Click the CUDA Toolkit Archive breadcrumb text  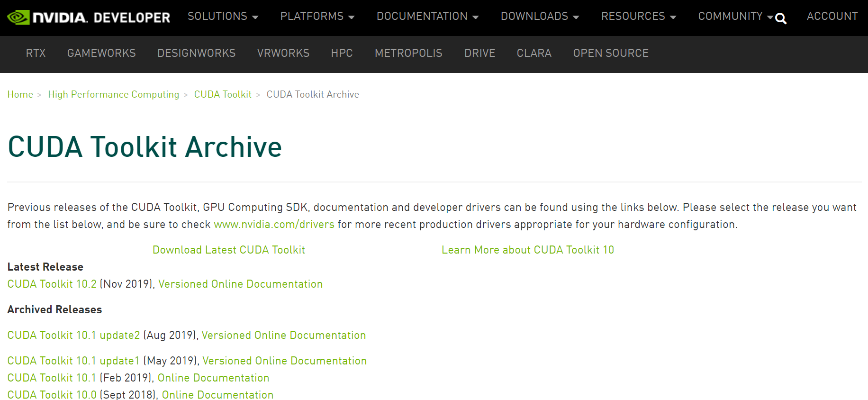point(313,94)
